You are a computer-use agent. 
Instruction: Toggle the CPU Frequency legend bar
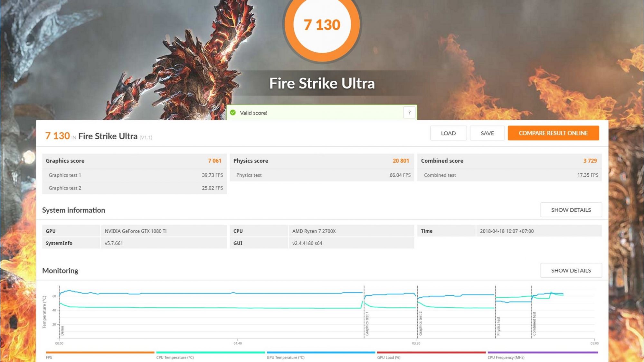543,353
